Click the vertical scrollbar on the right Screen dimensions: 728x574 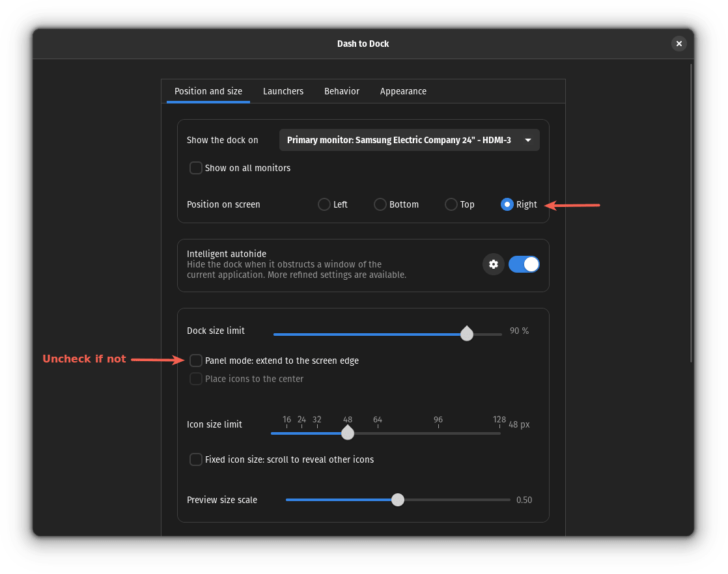pyautogui.click(x=691, y=212)
